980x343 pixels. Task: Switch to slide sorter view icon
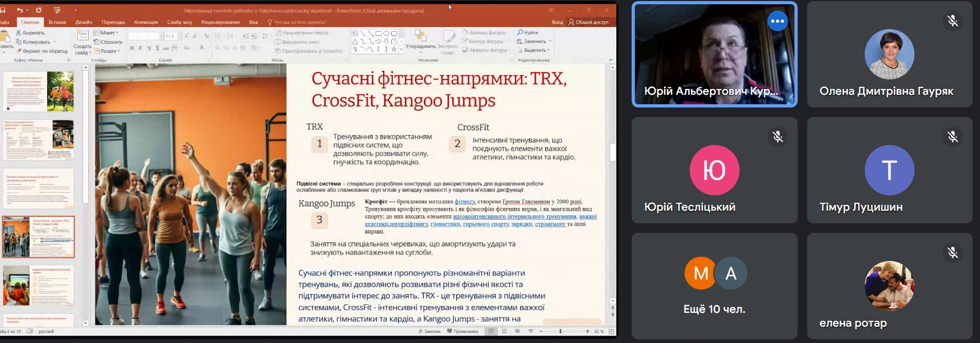pyautogui.click(x=504, y=331)
